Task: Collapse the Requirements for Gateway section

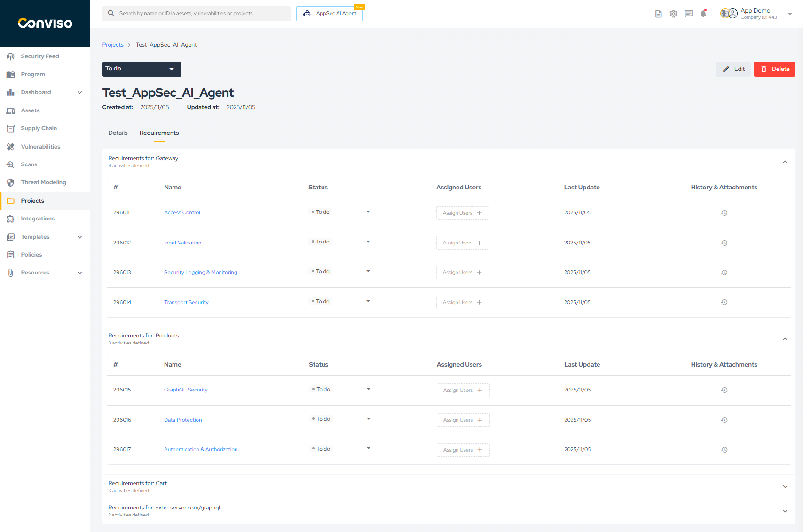Action: 785,162
